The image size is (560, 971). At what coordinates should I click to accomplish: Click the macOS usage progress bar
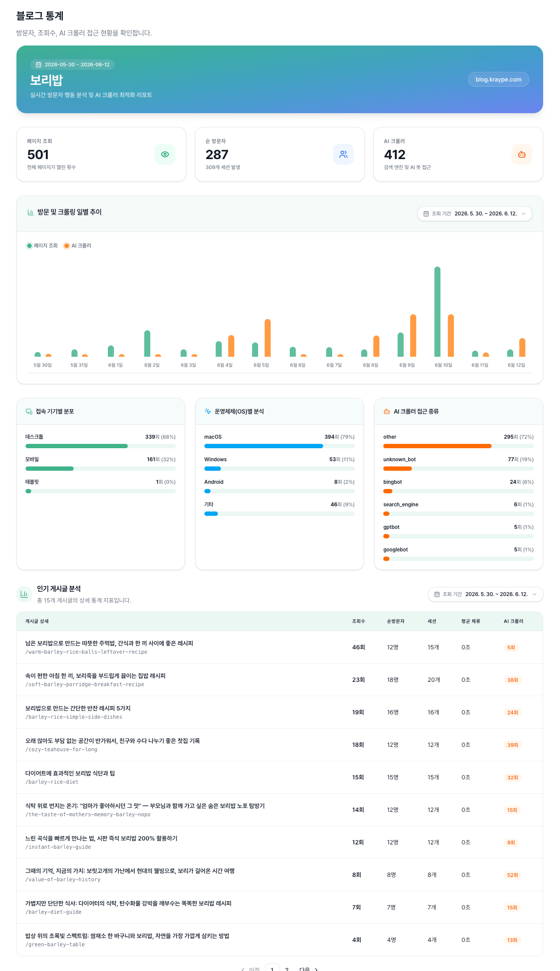(279, 446)
